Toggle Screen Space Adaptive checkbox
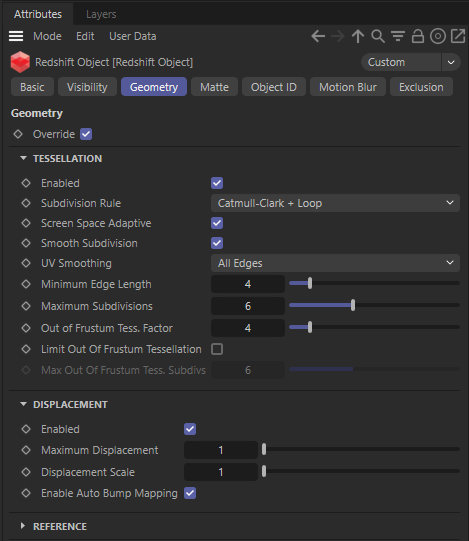Viewport: 469px width, 541px height. coord(217,223)
